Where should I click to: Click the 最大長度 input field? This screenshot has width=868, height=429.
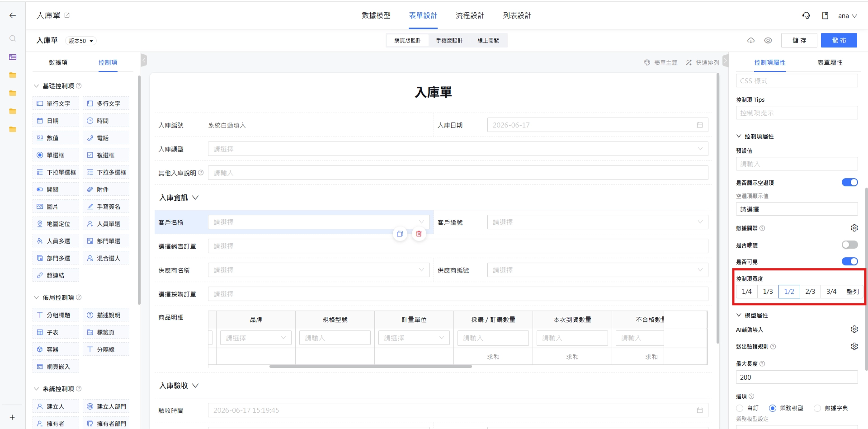coord(797,377)
